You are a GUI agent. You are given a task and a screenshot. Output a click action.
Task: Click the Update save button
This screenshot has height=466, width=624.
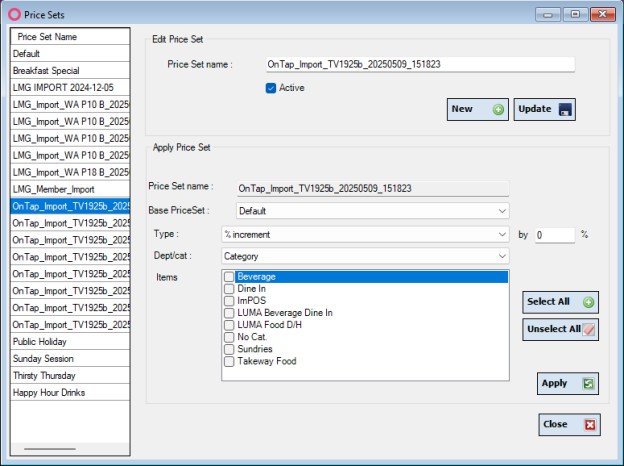pyautogui.click(x=544, y=109)
